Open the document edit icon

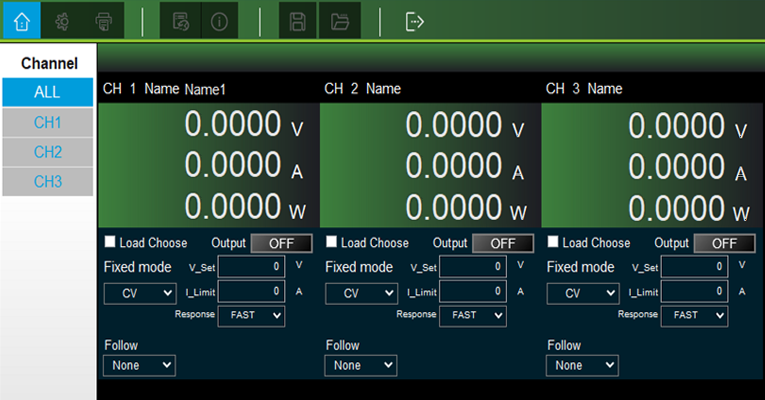tap(180, 20)
